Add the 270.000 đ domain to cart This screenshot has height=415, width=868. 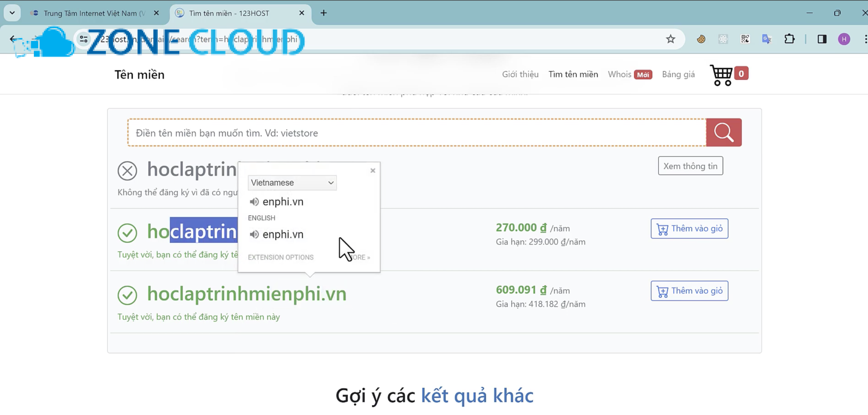(x=689, y=229)
